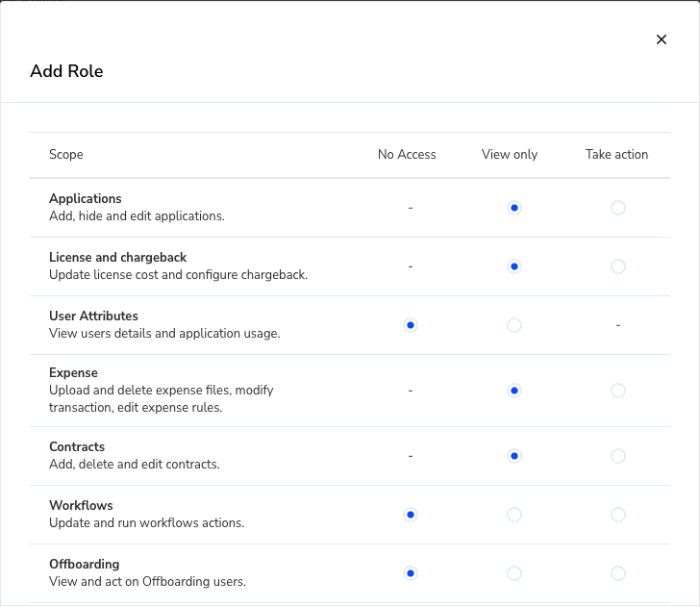Select Take action for Applications
This screenshot has width=700, height=607.
618,208
